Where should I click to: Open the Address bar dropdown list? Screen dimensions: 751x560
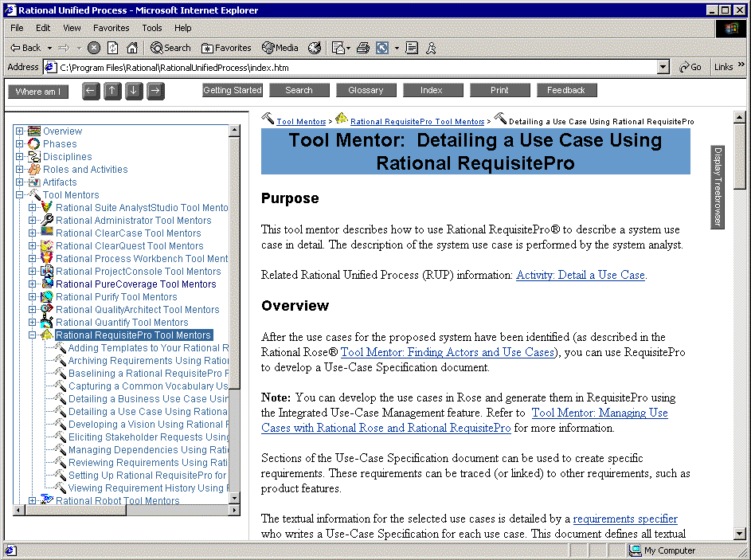coord(663,67)
